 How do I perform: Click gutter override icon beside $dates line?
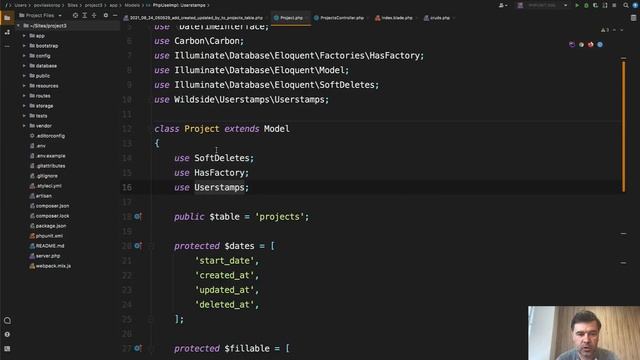click(138, 246)
